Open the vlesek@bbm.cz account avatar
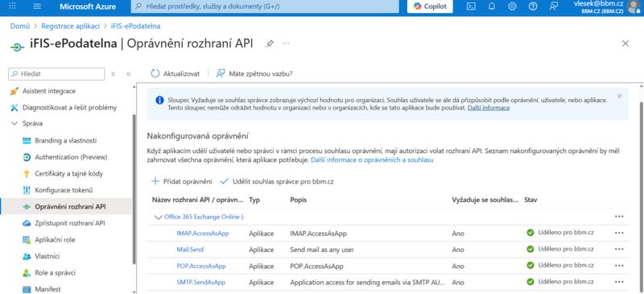 (634, 6)
